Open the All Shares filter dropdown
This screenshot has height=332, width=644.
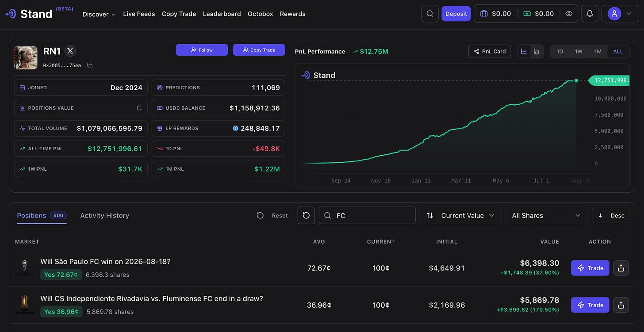click(x=547, y=215)
